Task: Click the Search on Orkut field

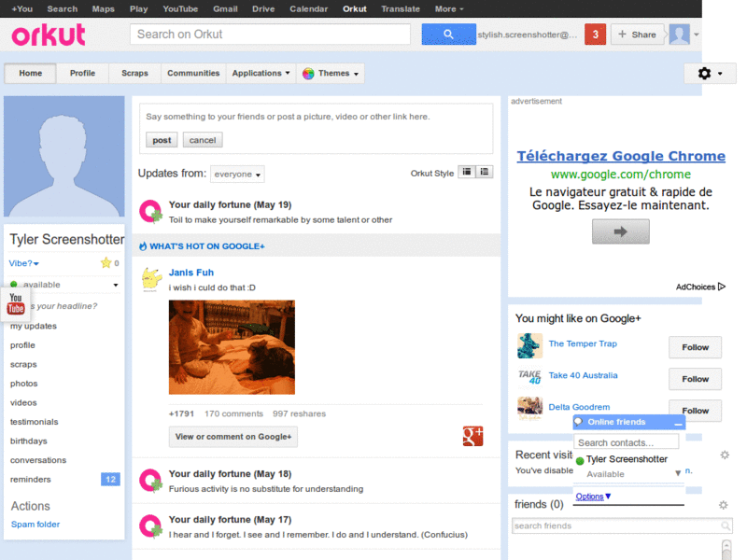Action: pos(270,35)
